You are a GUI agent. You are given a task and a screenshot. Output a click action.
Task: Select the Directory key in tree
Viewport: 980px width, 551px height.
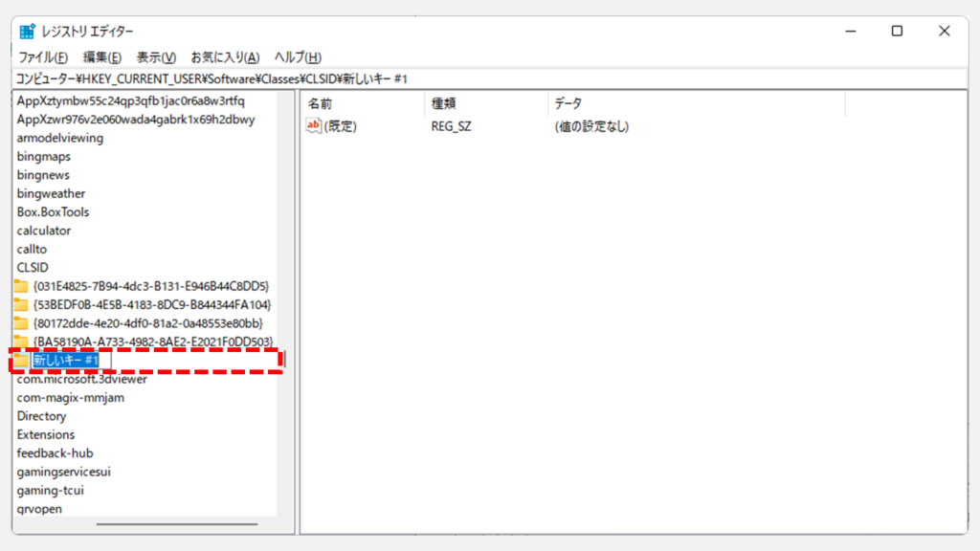[x=41, y=416]
